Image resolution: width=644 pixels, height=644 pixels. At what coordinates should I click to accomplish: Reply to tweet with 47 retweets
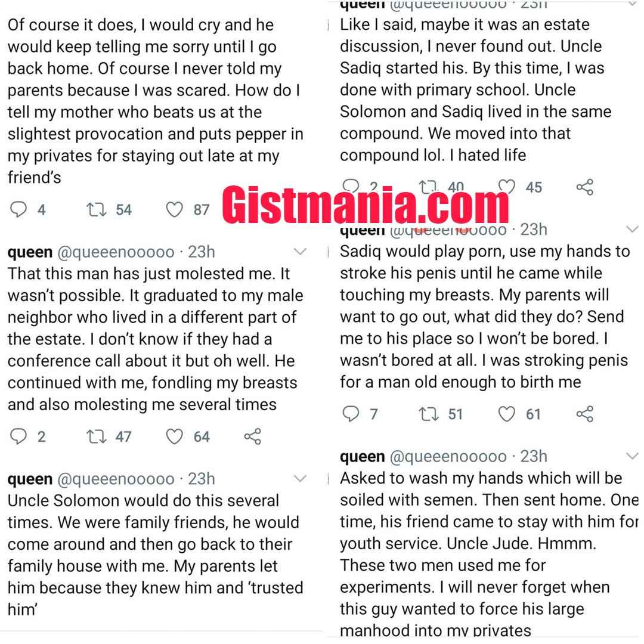(x=18, y=436)
